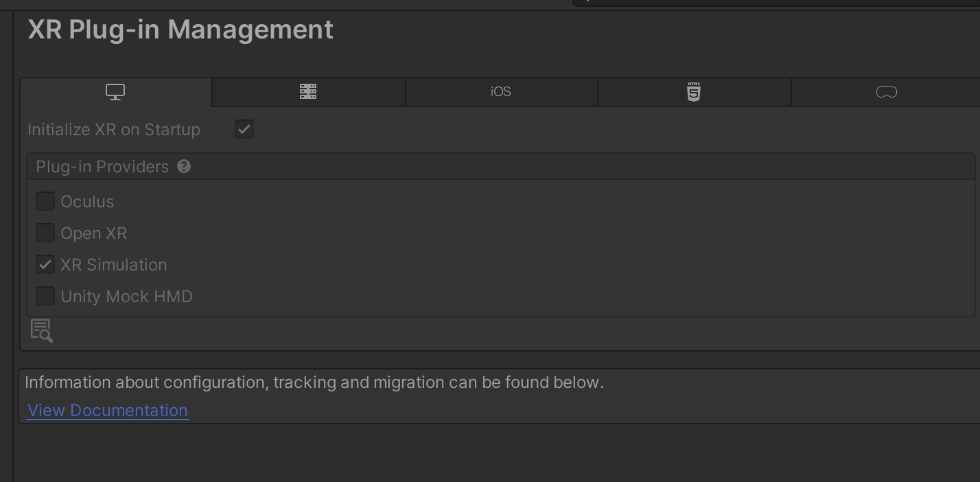The height and width of the screenshot is (482, 980).
Task: Click the Unity Mock HMD label text
Action: pos(127,297)
